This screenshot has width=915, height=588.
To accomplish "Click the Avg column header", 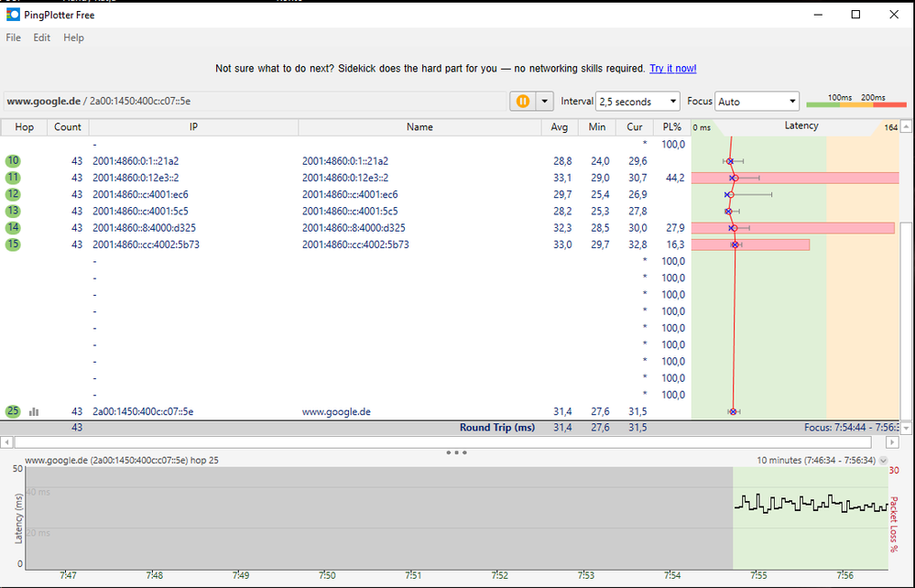I will click(x=559, y=126).
